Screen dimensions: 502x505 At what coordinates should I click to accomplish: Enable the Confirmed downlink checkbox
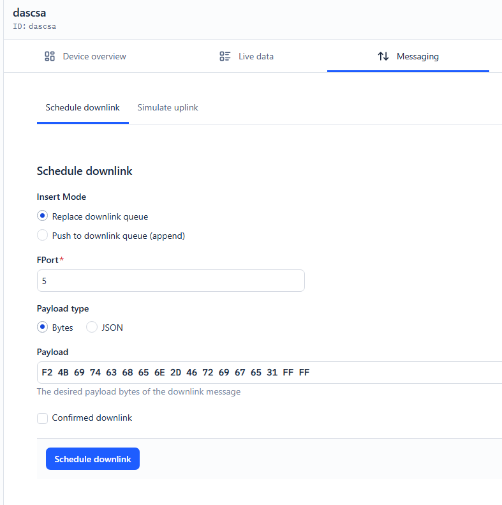click(x=42, y=418)
